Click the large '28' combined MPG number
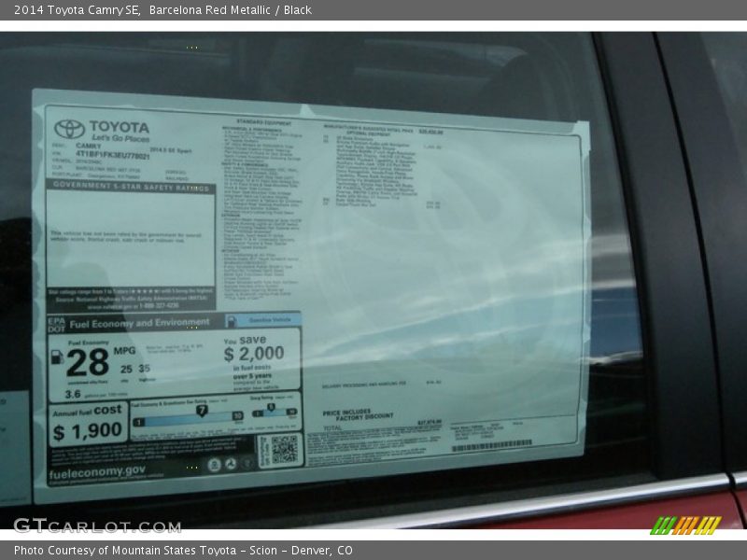This screenshot has width=747, height=560. pyautogui.click(x=88, y=363)
